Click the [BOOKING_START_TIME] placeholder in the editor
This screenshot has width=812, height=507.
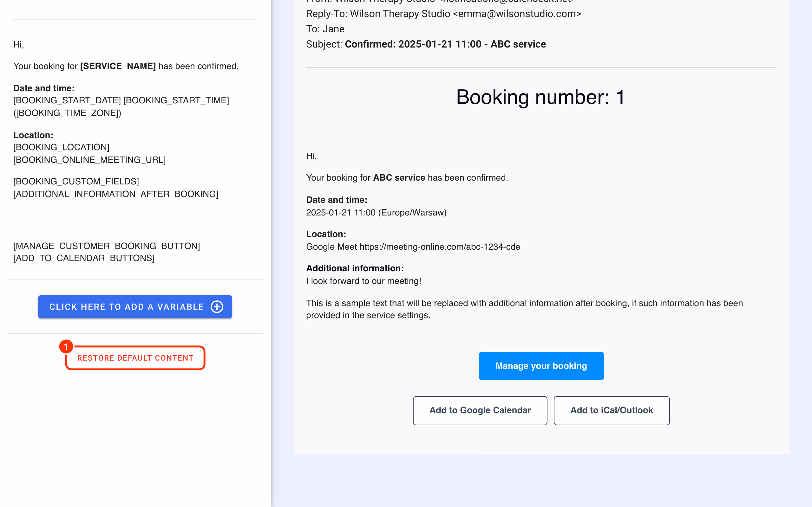(176, 100)
